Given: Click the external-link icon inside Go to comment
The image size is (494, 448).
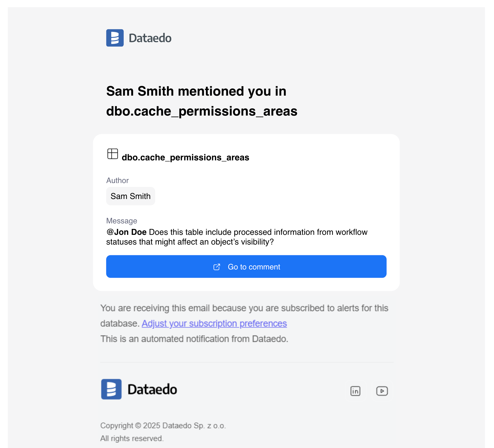Looking at the screenshot, I should coord(217,266).
